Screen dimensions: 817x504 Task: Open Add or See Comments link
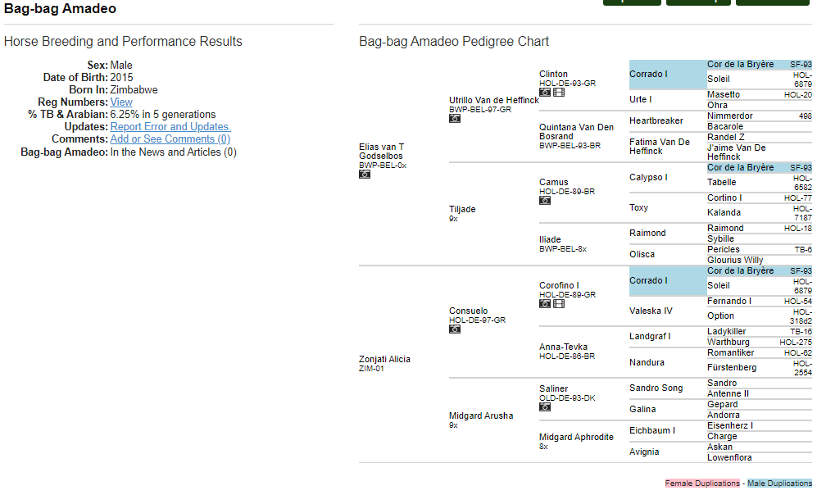170,139
